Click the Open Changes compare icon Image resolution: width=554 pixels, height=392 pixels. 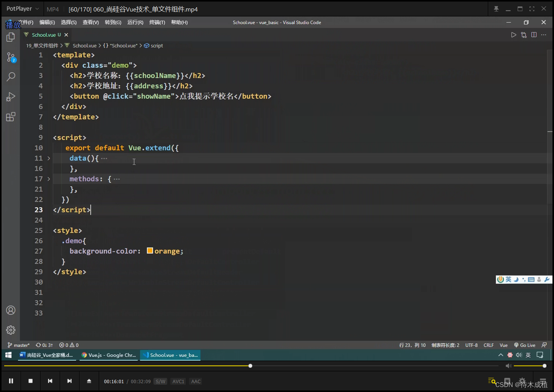(x=524, y=35)
